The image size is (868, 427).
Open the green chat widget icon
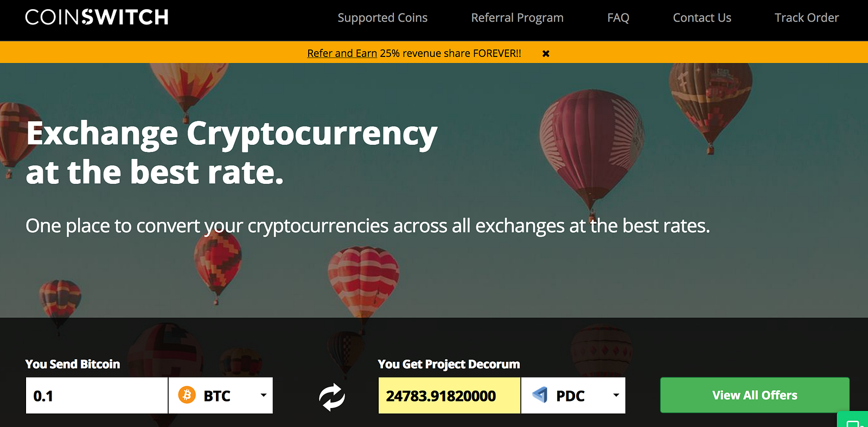(x=853, y=420)
